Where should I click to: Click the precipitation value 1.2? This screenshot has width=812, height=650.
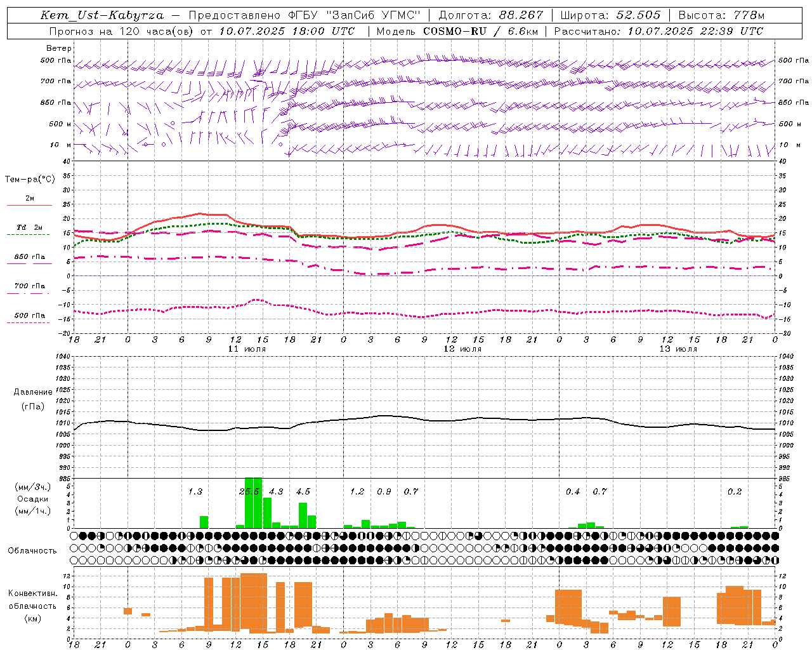[x=357, y=491]
